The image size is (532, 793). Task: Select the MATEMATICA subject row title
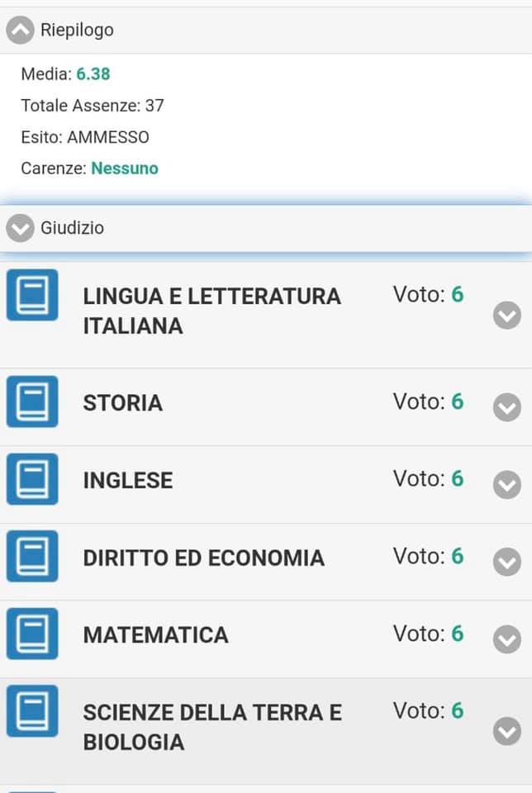(156, 635)
